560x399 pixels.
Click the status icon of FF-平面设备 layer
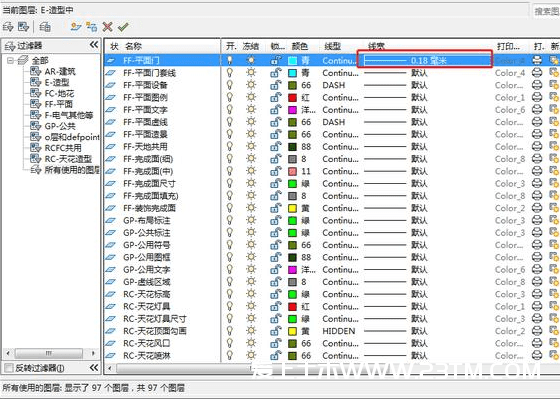111,85
